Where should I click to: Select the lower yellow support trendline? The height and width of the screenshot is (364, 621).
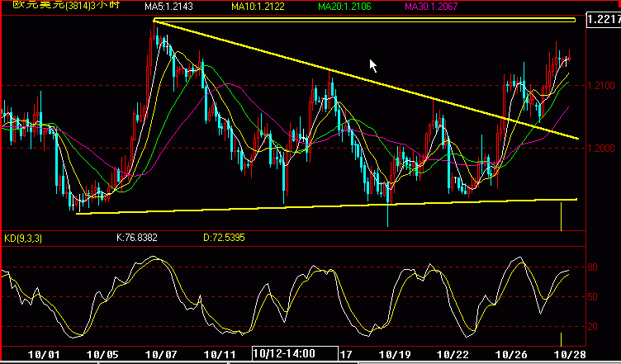click(326, 206)
